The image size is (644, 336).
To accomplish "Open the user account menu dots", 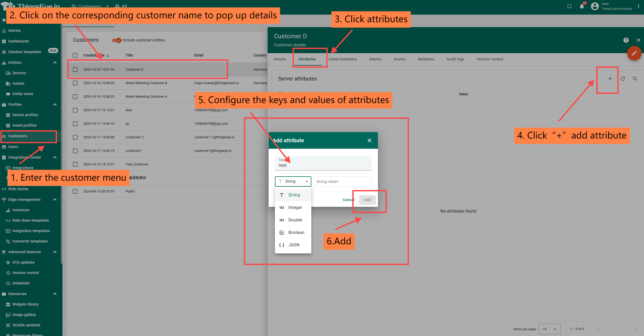I will (x=639, y=6).
